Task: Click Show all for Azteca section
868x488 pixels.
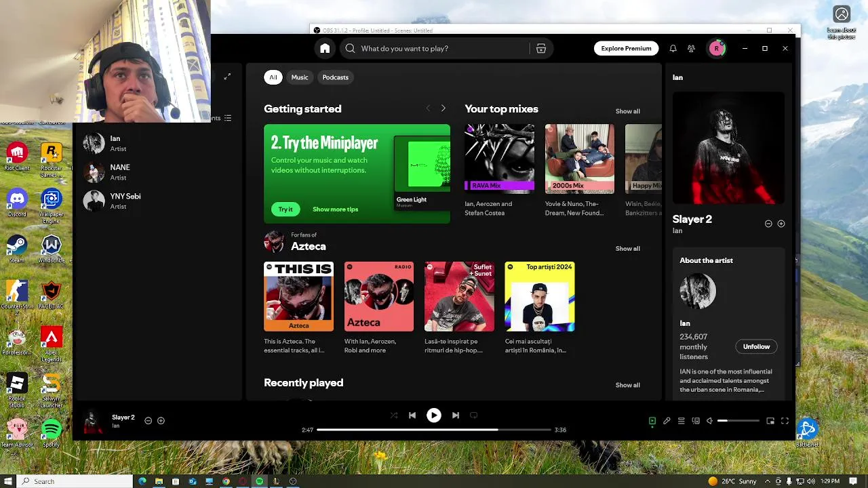Action: point(627,249)
